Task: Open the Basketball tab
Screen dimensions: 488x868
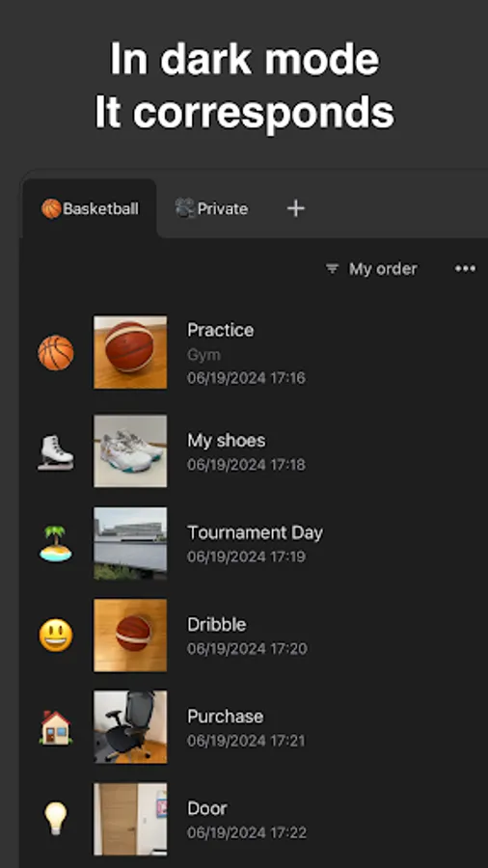Action: pyautogui.click(x=90, y=208)
